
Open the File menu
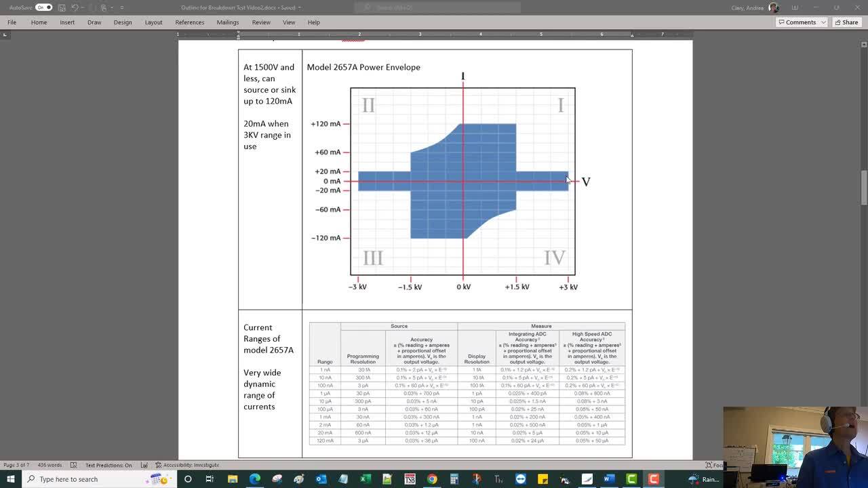click(12, 22)
